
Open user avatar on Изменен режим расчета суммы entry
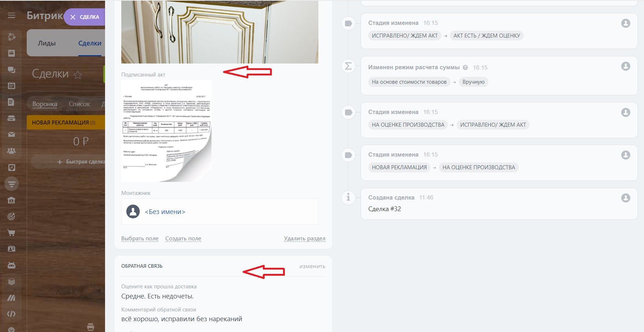click(x=626, y=66)
